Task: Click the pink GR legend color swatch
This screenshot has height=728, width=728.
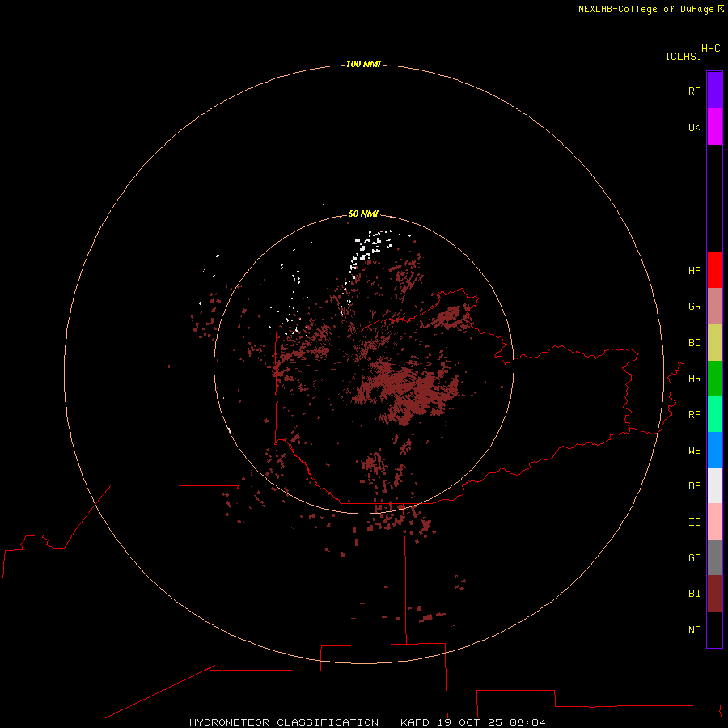Action: tap(714, 307)
